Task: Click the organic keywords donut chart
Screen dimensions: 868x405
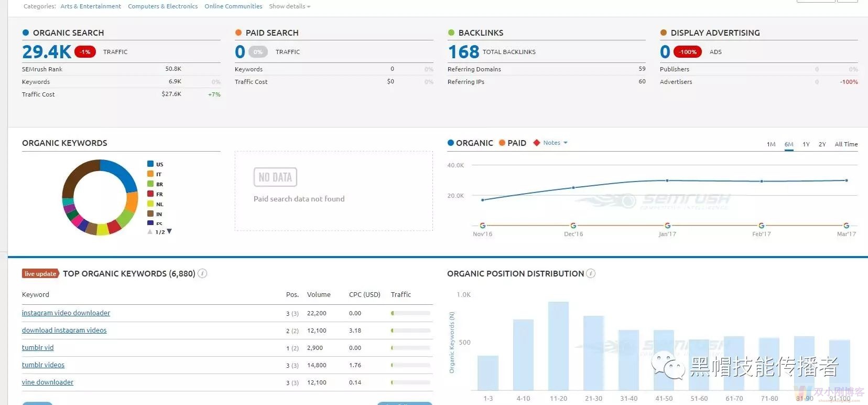Action: point(100,197)
